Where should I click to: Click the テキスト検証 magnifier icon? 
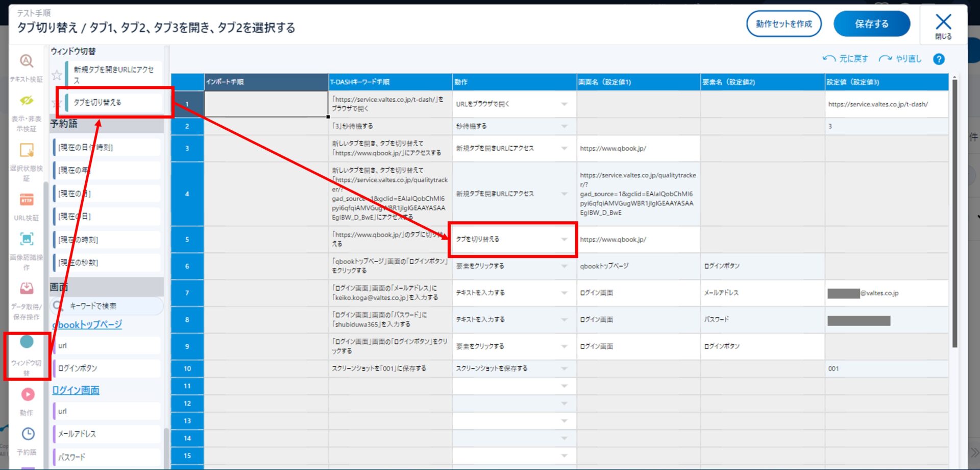[27, 62]
